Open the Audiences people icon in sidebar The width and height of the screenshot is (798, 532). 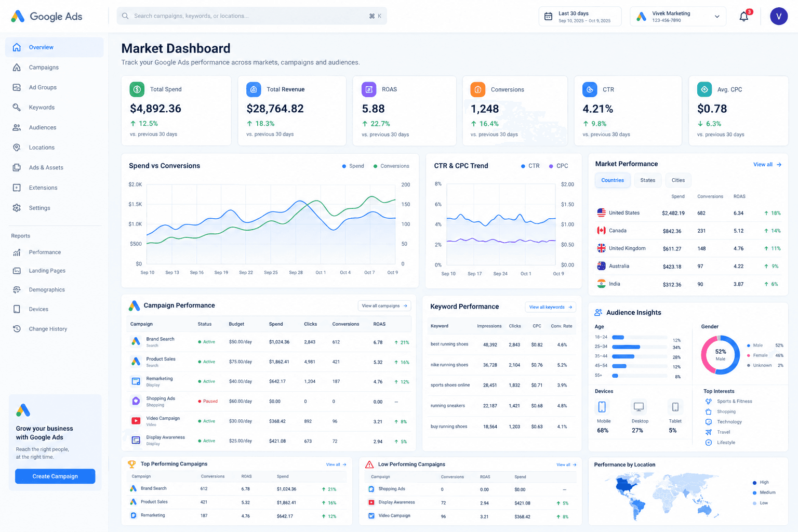pyautogui.click(x=17, y=127)
